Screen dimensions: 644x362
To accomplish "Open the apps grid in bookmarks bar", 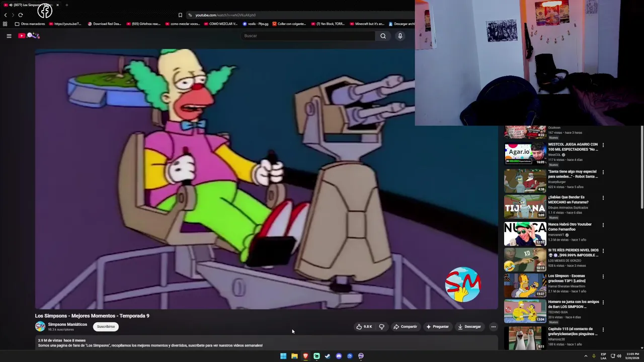I will (x=5, y=24).
